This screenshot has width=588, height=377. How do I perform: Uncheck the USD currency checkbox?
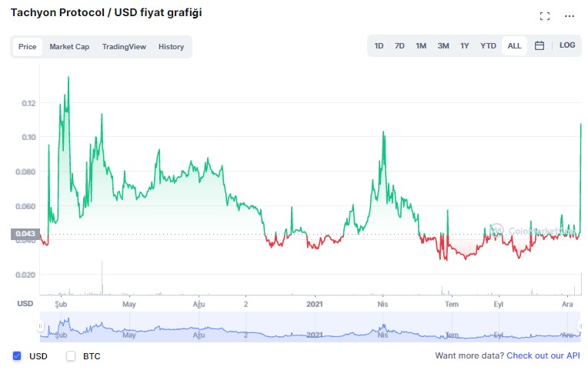point(17,355)
